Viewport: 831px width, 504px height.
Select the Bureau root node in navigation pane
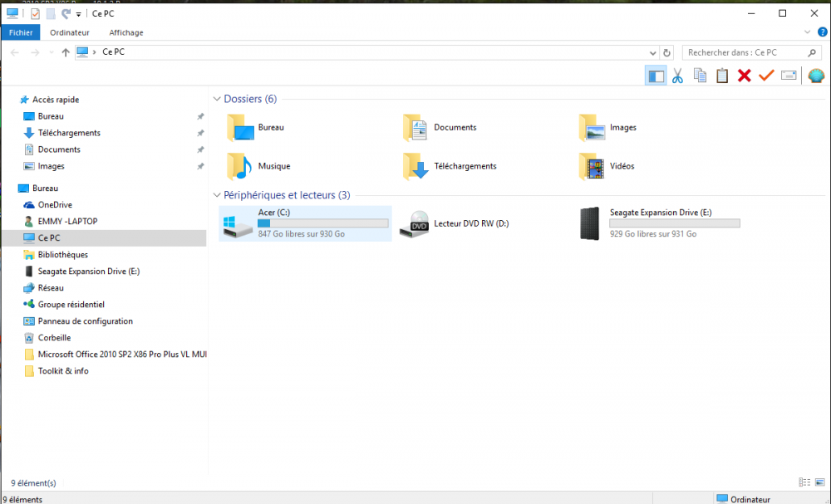coord(45,188)
